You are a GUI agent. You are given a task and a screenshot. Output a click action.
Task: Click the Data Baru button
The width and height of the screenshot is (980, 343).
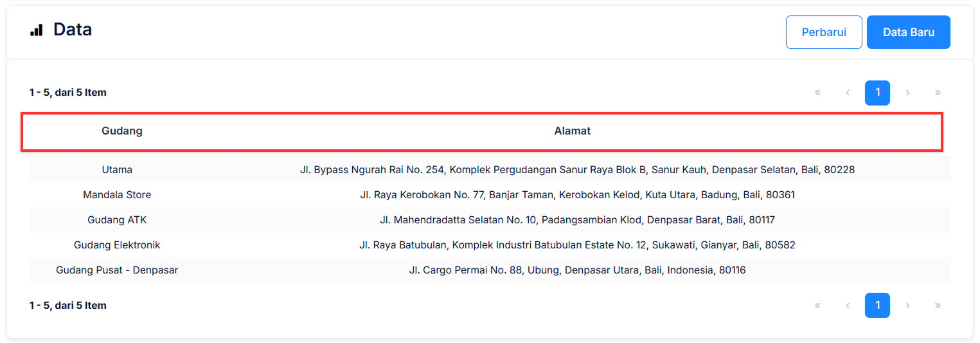pyautogui.click(x=908, y=32)
